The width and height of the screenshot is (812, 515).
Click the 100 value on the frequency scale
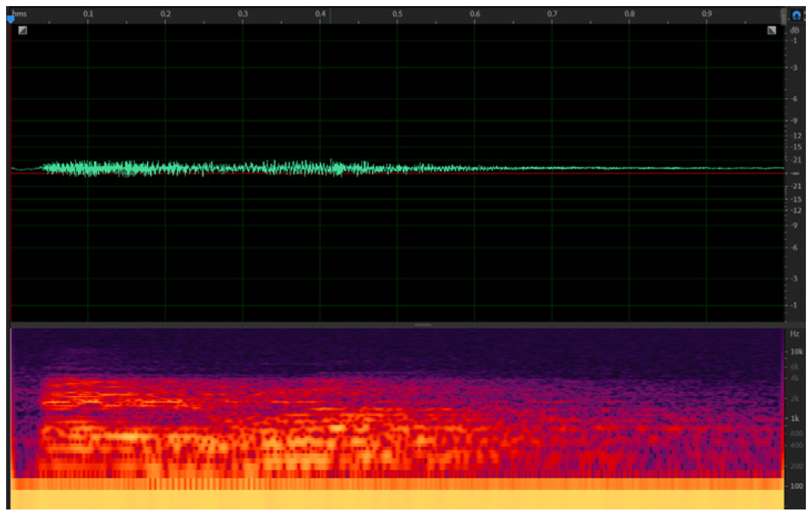(x=796, y=486)
